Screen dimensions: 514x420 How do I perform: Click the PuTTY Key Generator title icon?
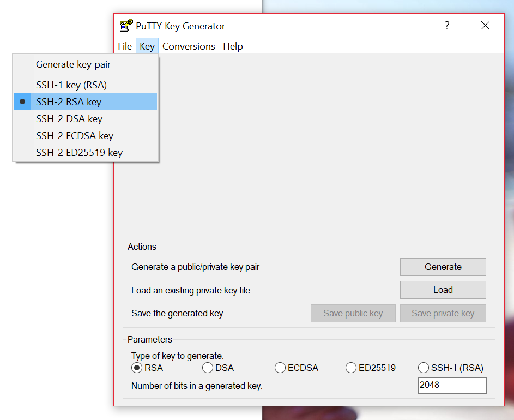(x=126, y=25)
